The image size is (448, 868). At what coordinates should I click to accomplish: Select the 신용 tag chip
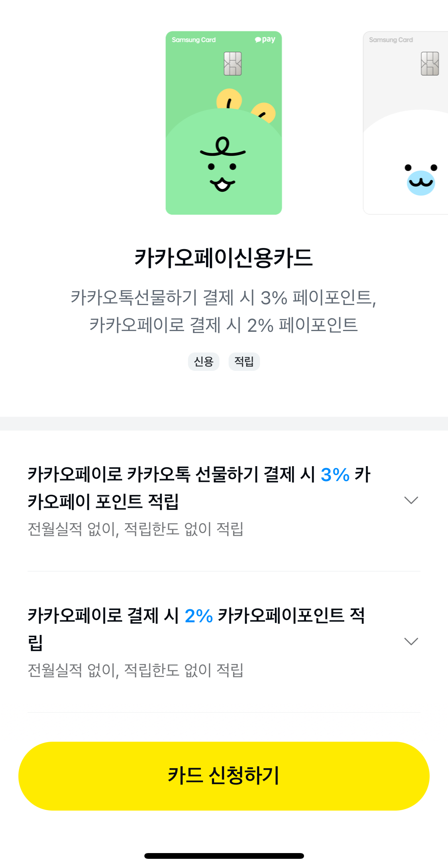point(204,361)
